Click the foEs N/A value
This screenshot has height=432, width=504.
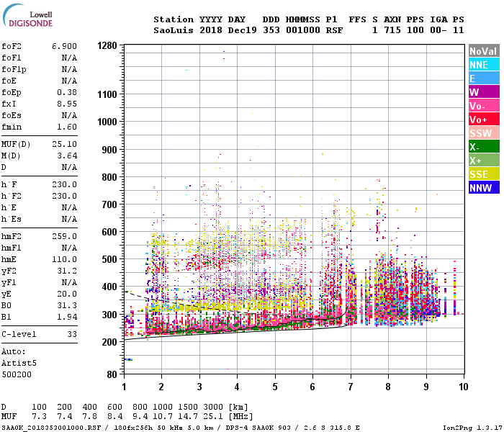pyautogui.click(x=69, y=115)
